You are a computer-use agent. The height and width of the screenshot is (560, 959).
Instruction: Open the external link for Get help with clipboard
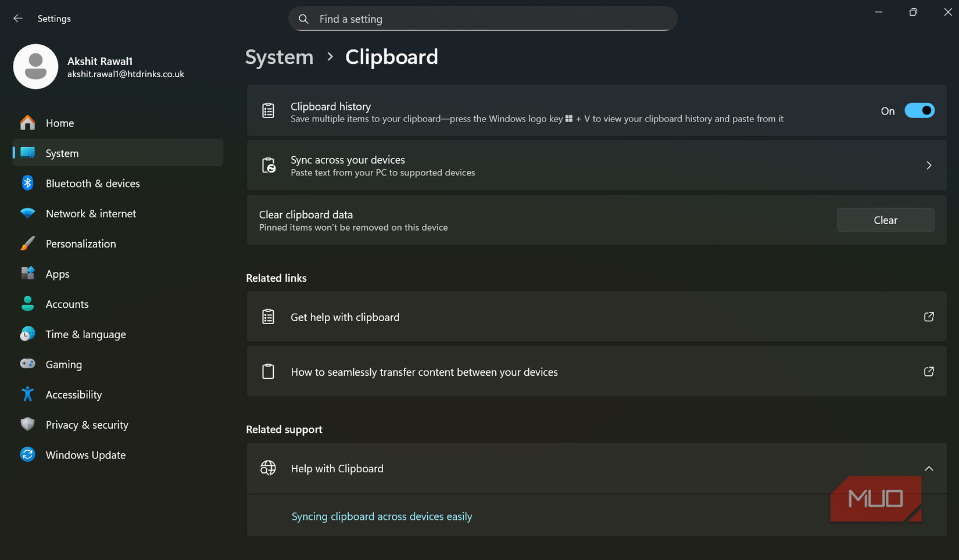(x=929, y=317)
